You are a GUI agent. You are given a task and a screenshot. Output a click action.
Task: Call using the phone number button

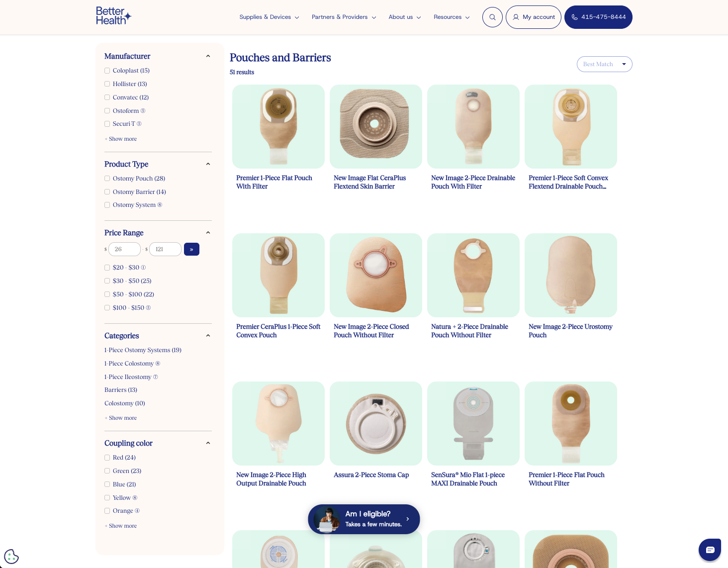[x=598, y=17]
